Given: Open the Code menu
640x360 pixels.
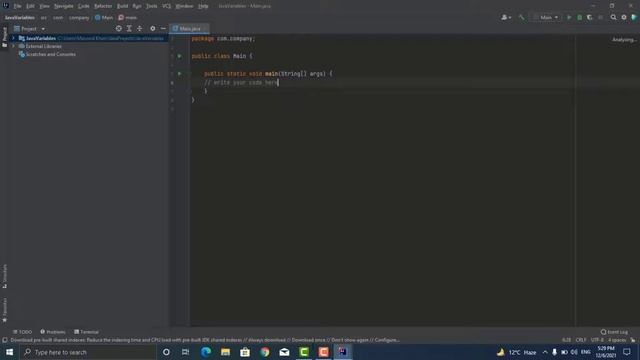Looking at the screenshot, I should pos(84,6).
